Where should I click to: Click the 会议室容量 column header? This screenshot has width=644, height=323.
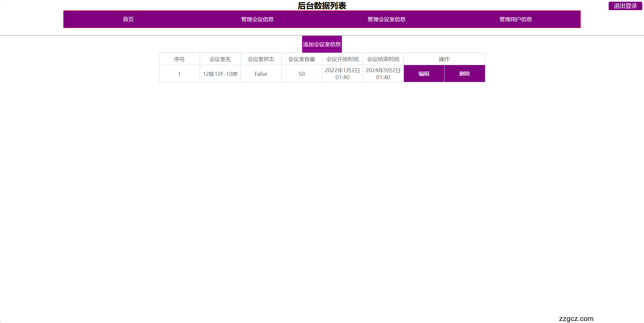coord(301,59)
